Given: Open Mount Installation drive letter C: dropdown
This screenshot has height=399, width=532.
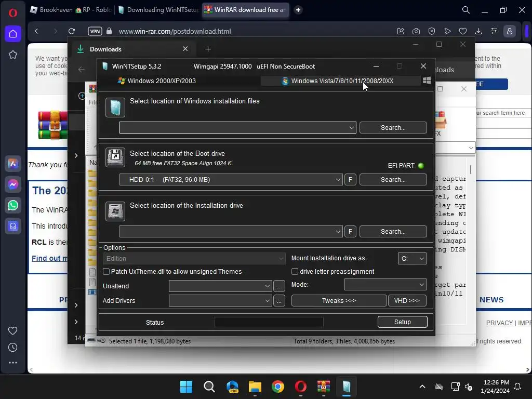Looking at the screenshot, I should pos(412,259).
